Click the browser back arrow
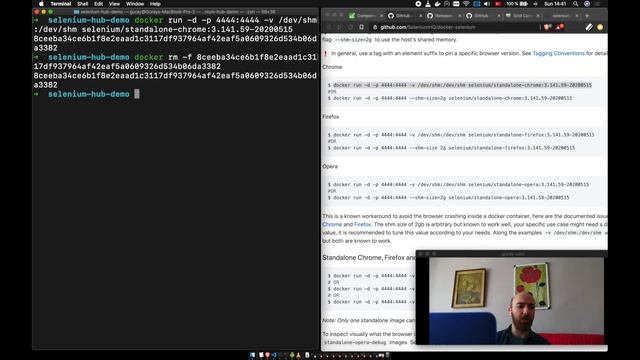The height and width of the screenshot is (360, 640). click(x=329, y=27)
